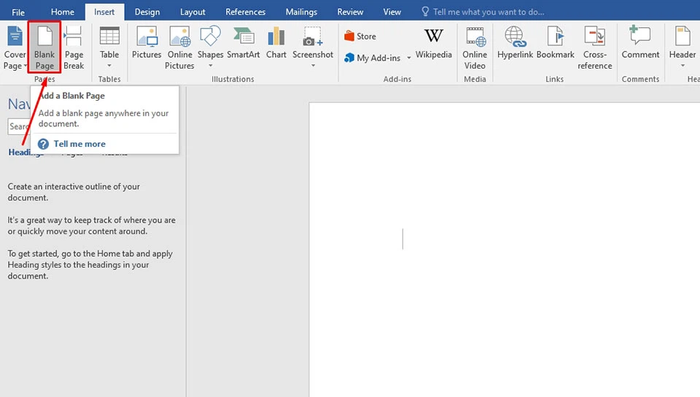Add a Hyperlink from the Links group

pos(515,42)
